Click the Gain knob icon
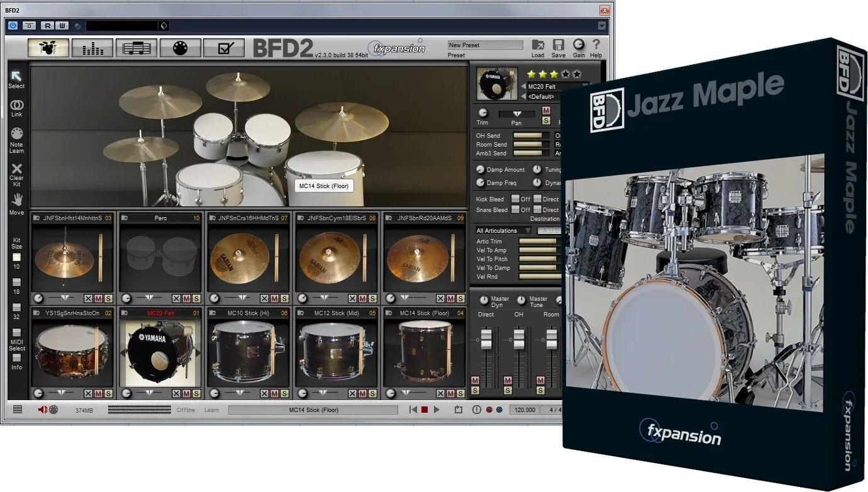 coord(579,45)
